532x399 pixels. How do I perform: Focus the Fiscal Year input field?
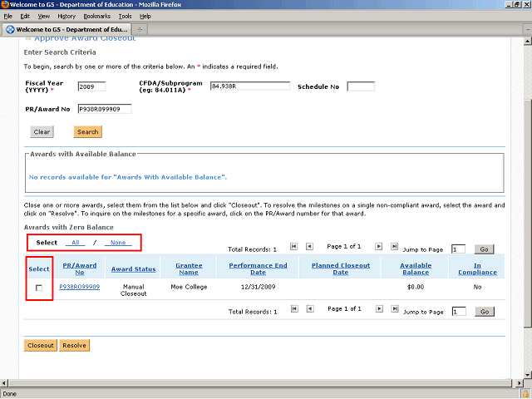[x=91, y=86]
